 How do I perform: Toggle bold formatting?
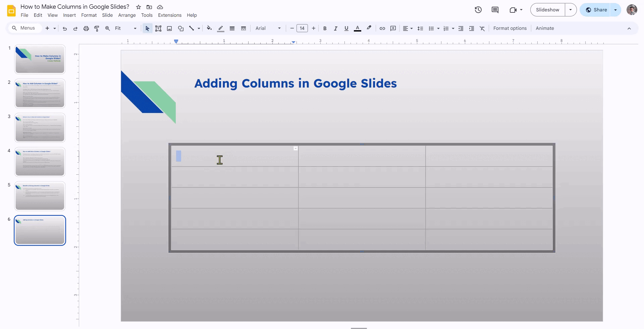pos(325,29)
